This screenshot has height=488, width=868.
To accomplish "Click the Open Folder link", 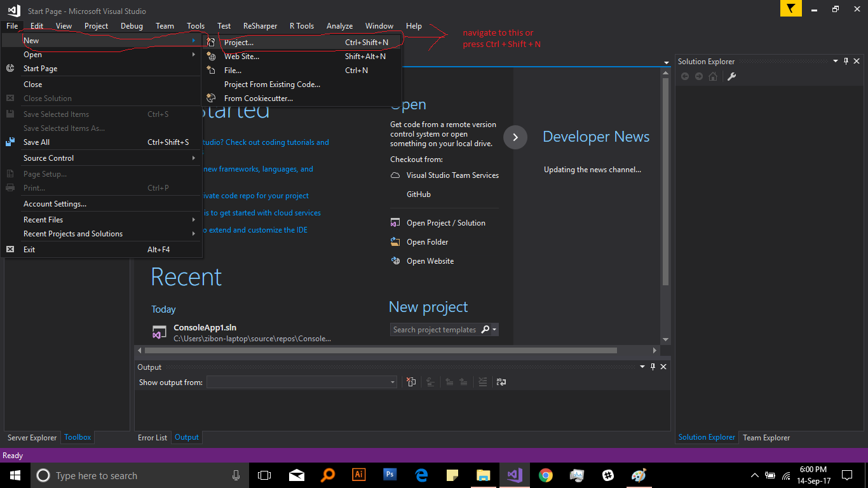I will 428,242.
